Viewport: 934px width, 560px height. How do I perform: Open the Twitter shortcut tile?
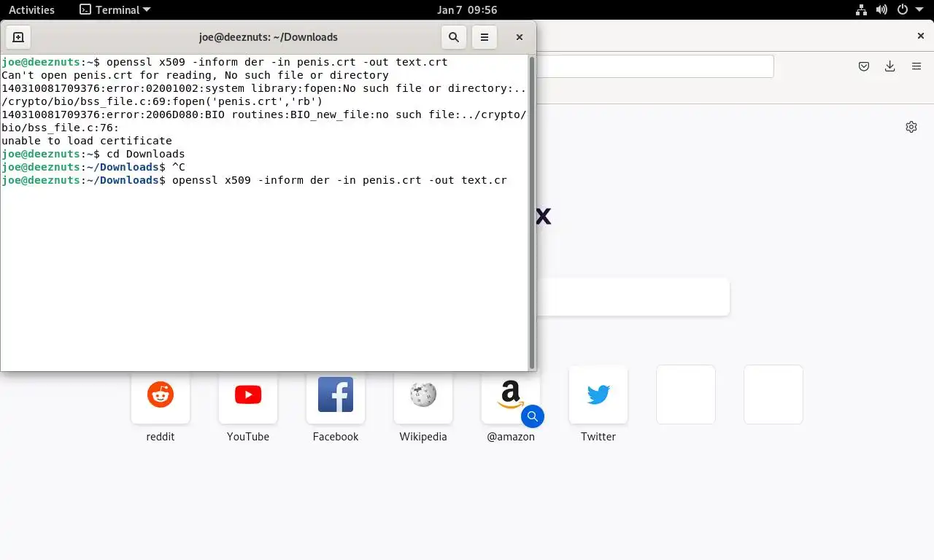click(598, 394)
